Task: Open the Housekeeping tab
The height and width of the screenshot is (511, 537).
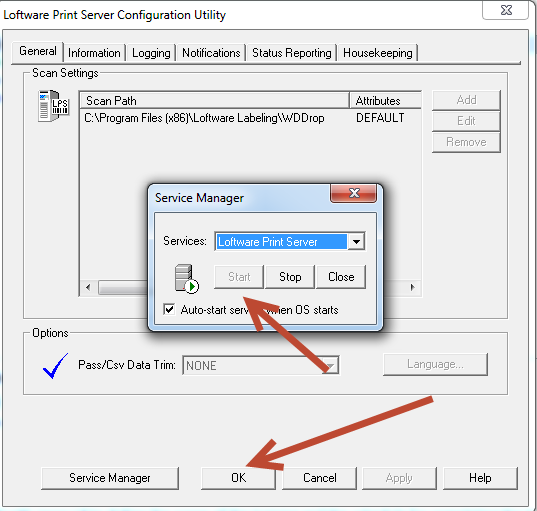Action: [378, 53]
